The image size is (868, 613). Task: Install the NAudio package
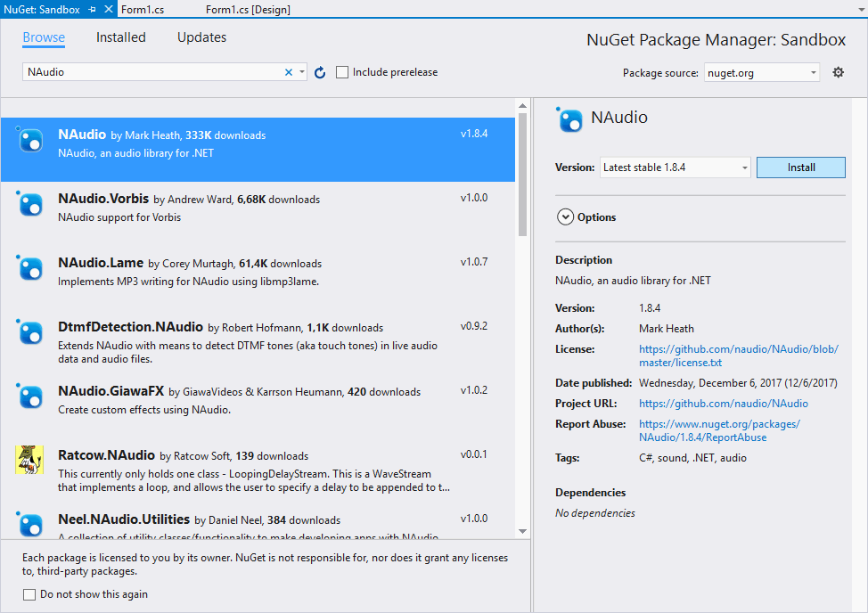click(800, 168)
